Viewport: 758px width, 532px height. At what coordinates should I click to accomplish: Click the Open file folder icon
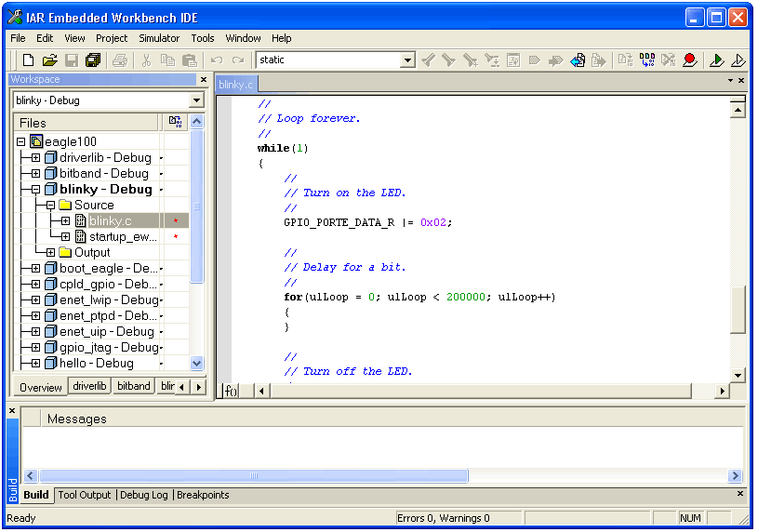(50, 60)
